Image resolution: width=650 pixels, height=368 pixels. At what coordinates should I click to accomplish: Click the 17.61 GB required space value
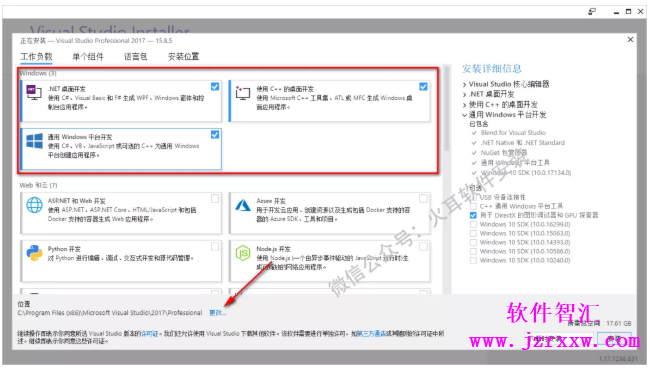[618, 323]
